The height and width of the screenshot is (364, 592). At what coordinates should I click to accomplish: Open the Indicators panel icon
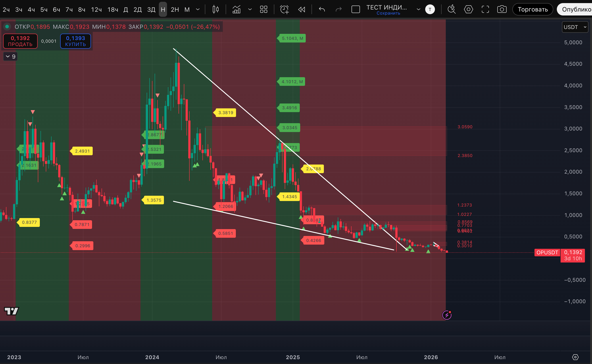tap(236, 9)
